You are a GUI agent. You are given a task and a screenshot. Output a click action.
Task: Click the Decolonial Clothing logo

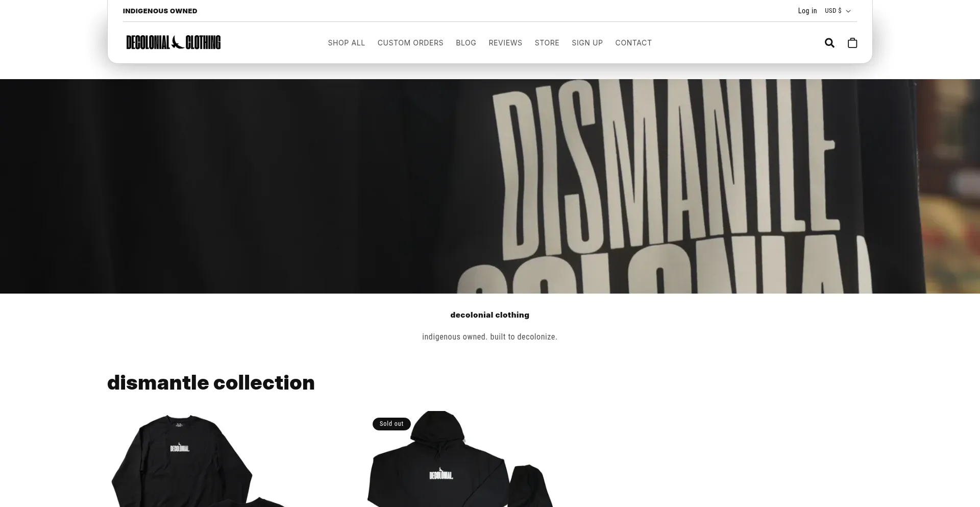pos(174,42)
